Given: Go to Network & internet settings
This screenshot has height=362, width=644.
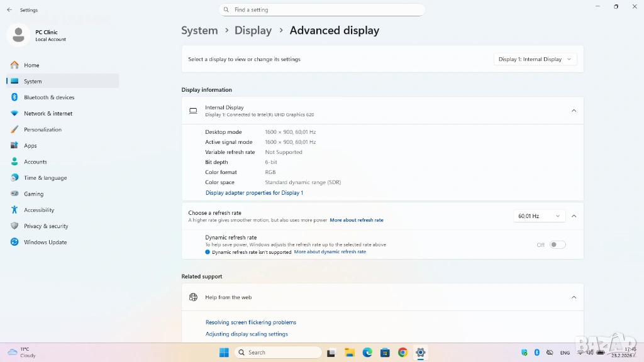Looking at the screenshot, I should 48,114.
